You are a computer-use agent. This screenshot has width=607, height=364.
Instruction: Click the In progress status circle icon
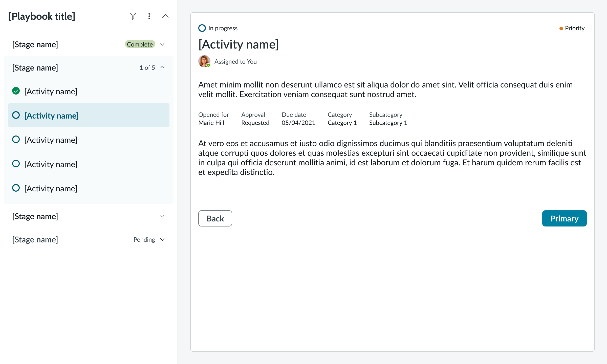tap(202, 28)
